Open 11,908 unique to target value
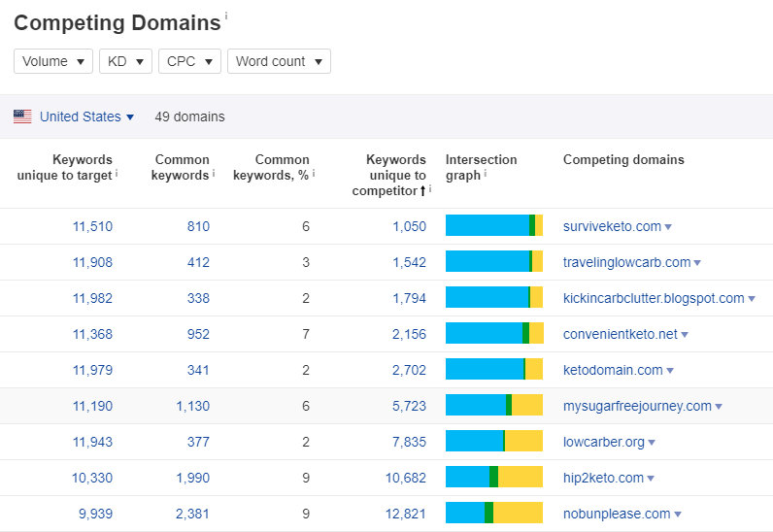 92,262
